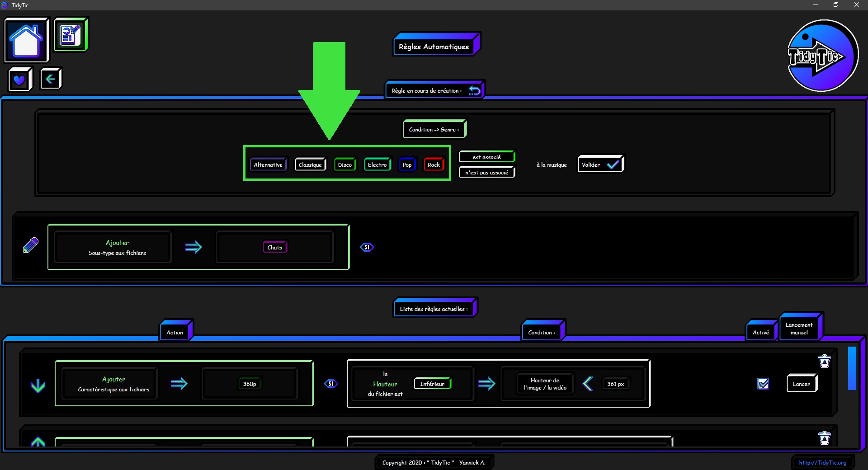Image resolution: width=868 pixels, height=470 pixels.
Task: Click the blue rules list scrollbar
Action: tap(852, 368)
